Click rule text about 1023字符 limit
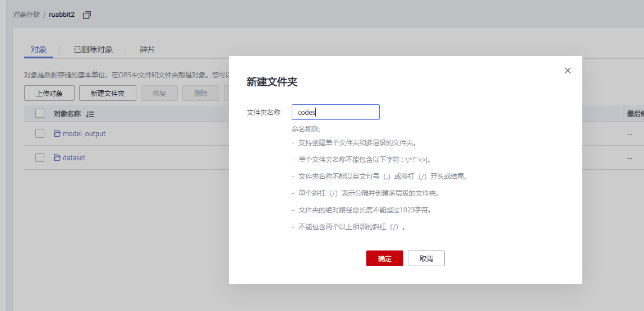The width and height of the screenshot is (644, 311). coord(365,210)
